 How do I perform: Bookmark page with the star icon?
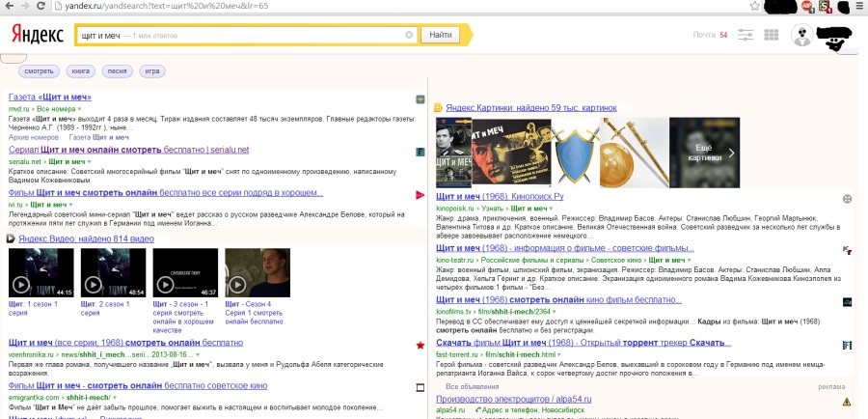coord(754,6)
